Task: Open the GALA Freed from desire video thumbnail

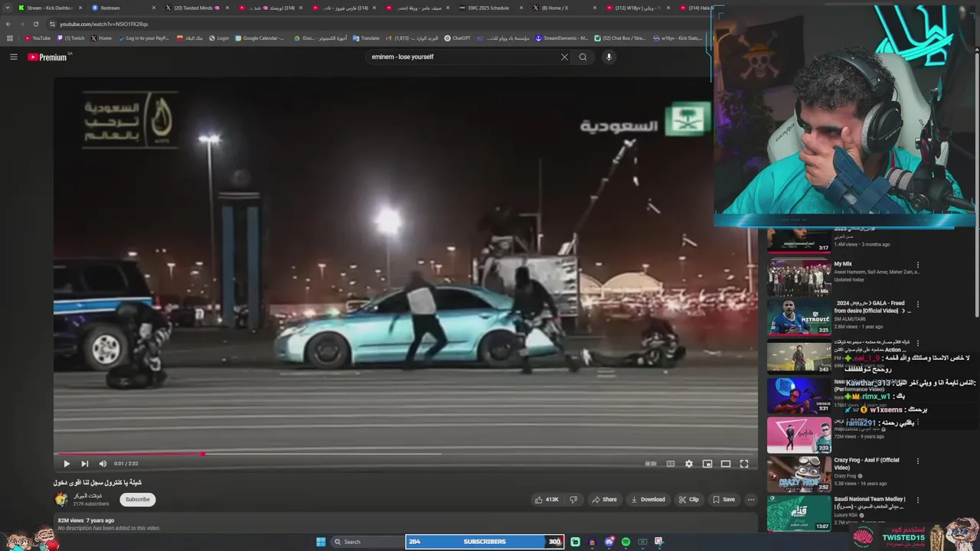Action: point(799,317)
